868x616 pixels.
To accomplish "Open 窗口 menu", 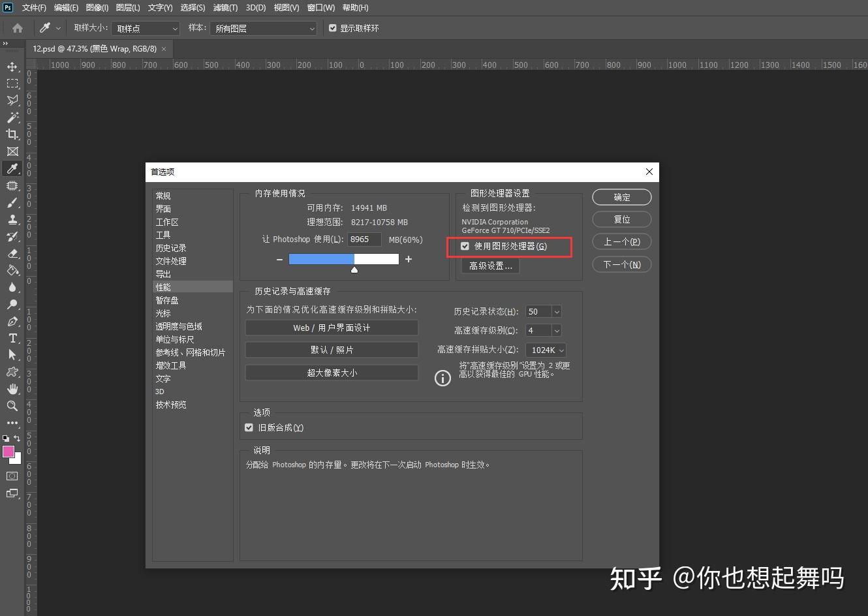I will (320, 8).
